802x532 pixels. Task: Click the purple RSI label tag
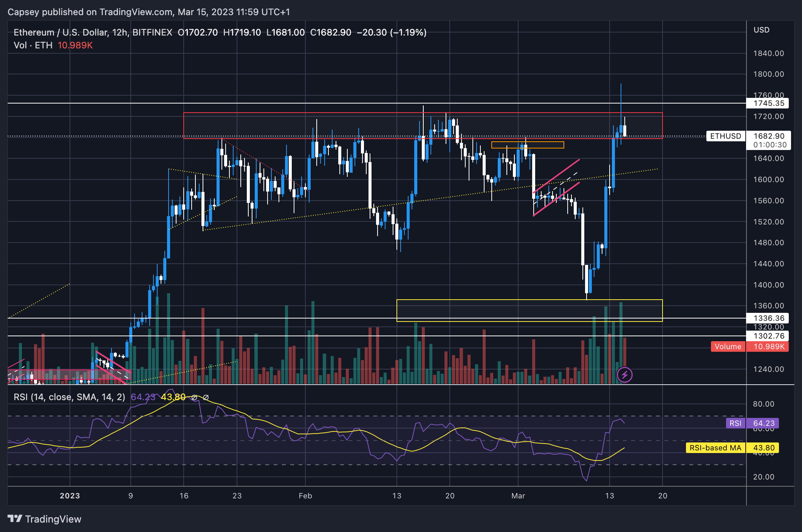point(735,423)
